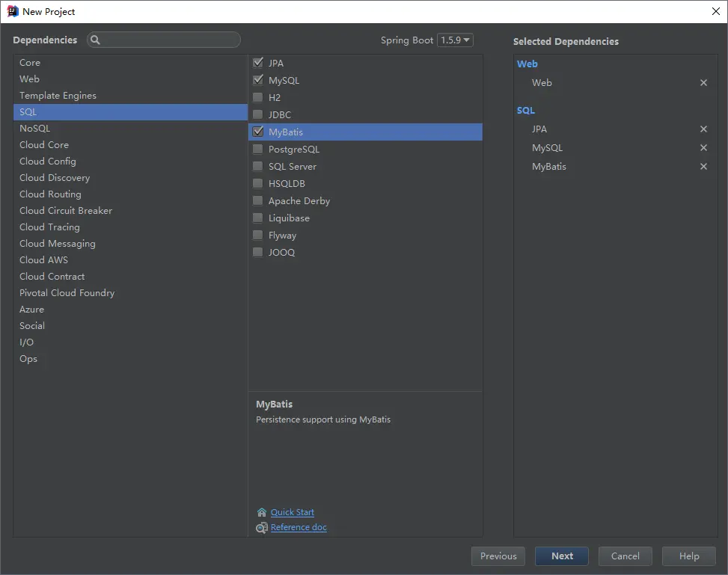The height and width of the screenshot is (575, 728).
Task: Select JPA in Selected Dependencies list
Action: click(539, 129)
